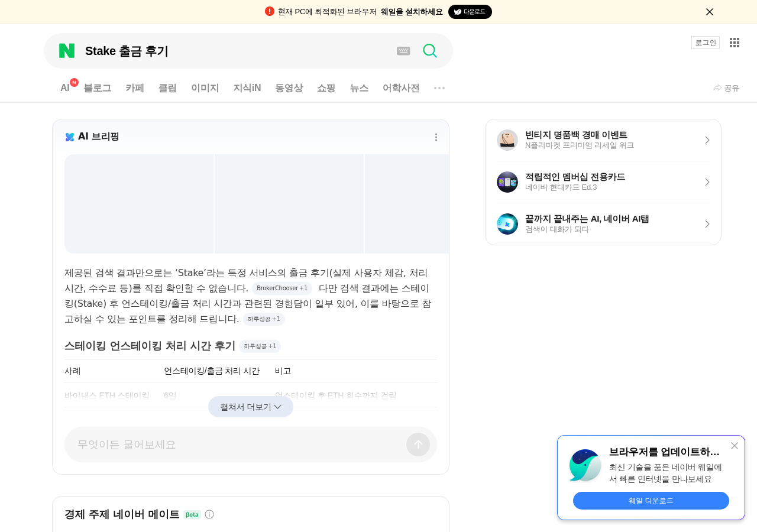Click the black 다운로드 button in banner
Viewport: 757px width, 532px height.
click(470, 12)
